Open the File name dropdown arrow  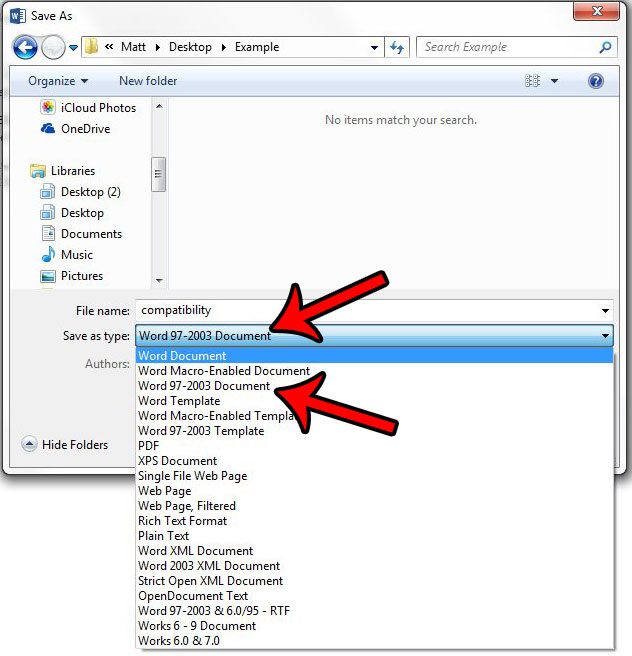click(605, 310)
